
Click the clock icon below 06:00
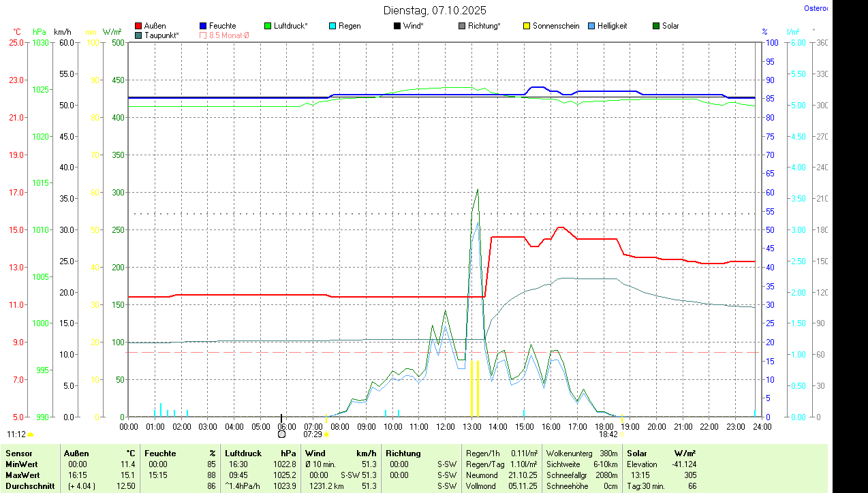282,434
